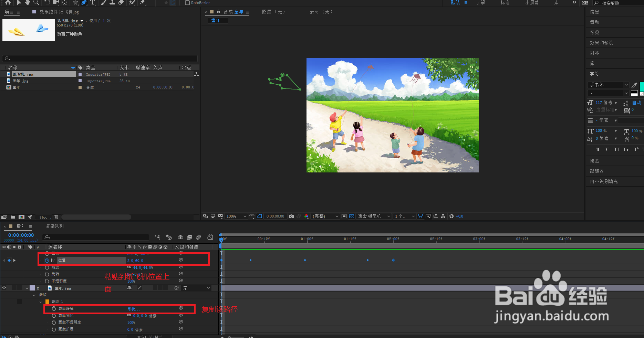Click the Draft 3D icon in timeline
The image size is (644, 338).
169,237
